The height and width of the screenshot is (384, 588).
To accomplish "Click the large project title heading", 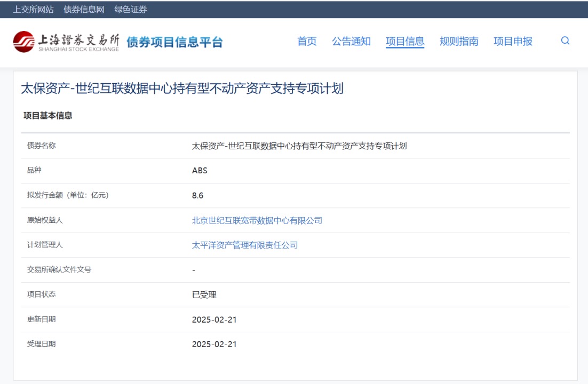I will coord(182,89).
